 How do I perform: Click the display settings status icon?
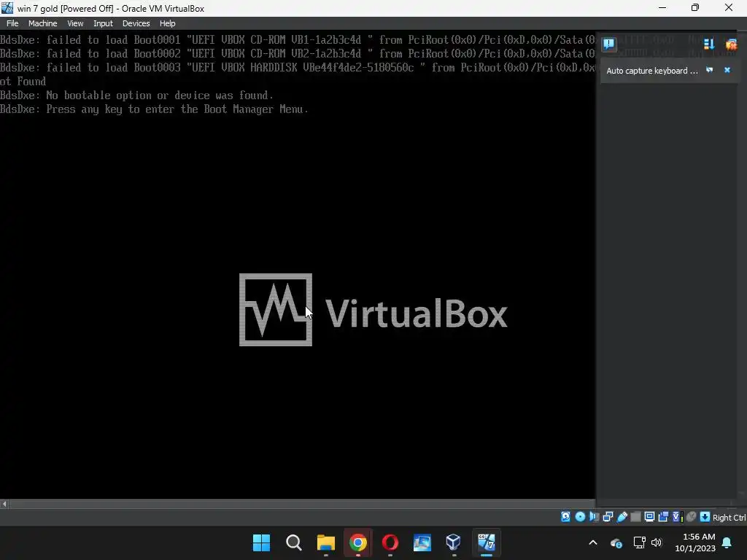649,517
